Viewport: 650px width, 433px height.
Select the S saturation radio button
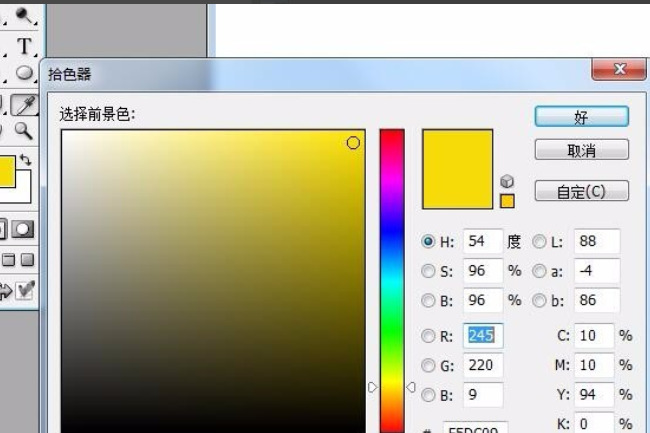[x=429, y=271]
